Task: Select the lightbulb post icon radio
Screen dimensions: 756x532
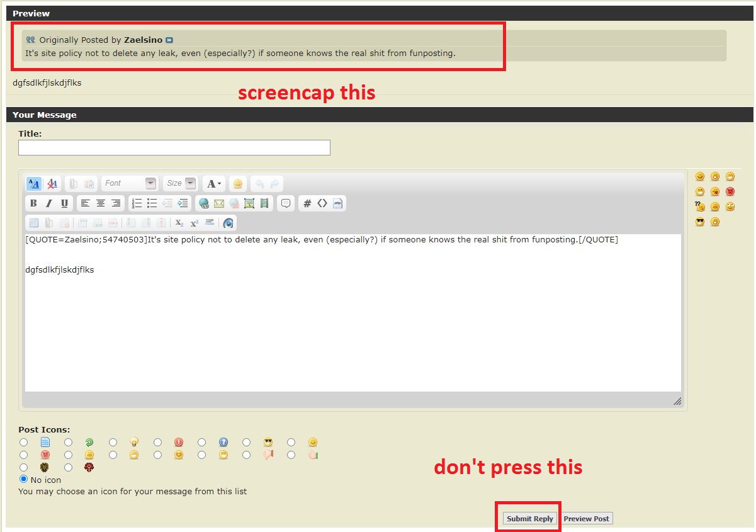Action: point(113,443)
